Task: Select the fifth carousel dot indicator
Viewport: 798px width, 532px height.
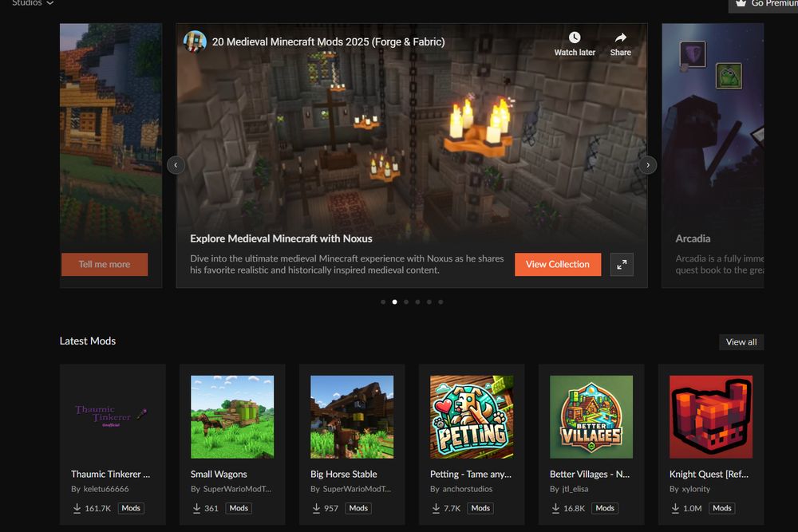Action: [x=429, y=301]
